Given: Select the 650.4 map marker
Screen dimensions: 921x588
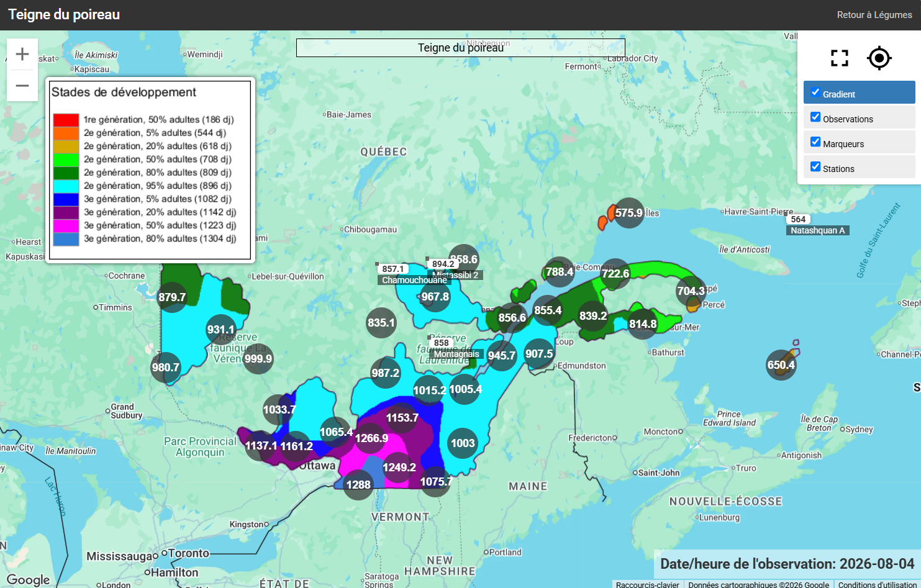Looking at the screenshot, I should 781,365.
